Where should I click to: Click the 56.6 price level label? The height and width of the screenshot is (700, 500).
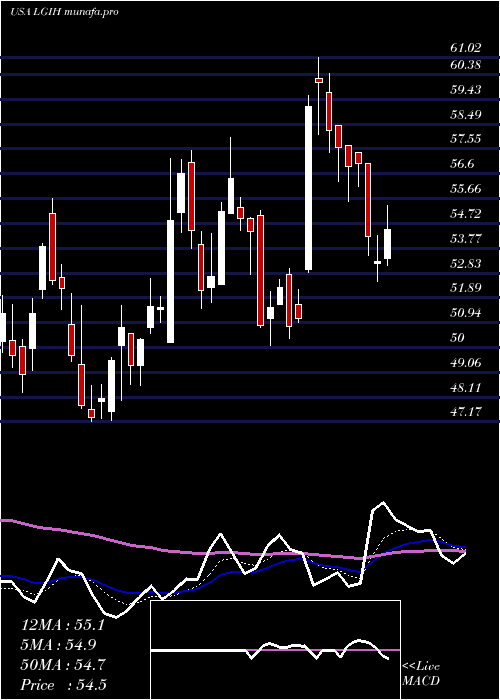[462, 164]
